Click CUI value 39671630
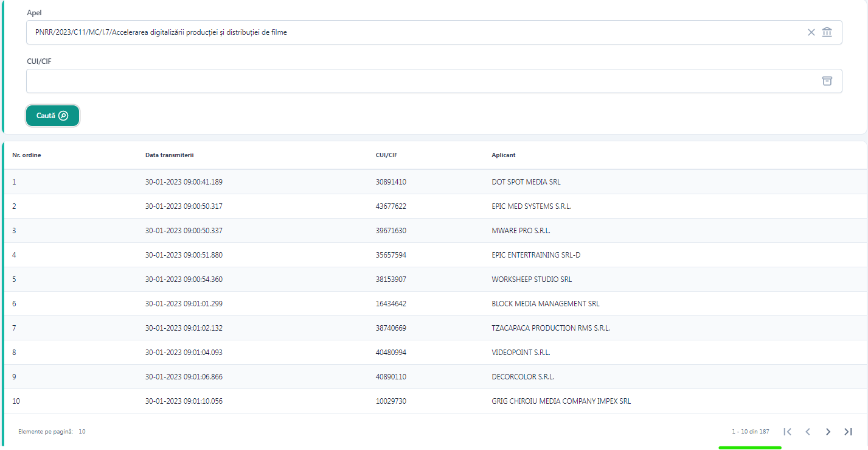868x450 pixels. pyautogui.click(x=391, y=231)
